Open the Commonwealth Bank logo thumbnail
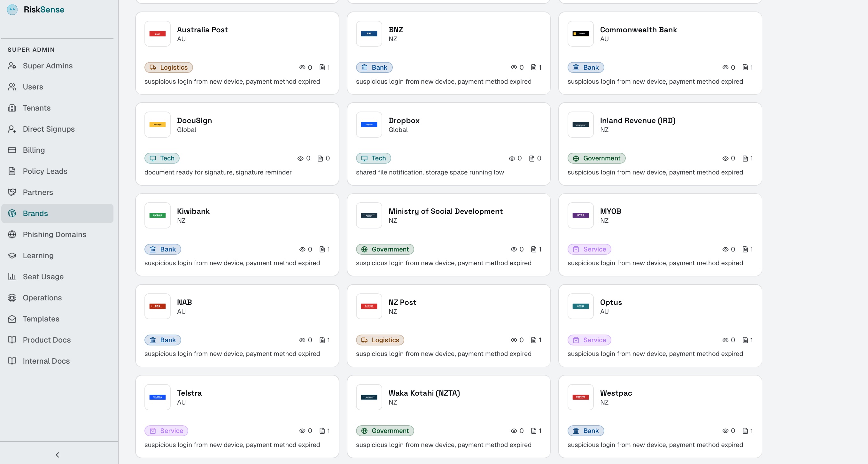The width and height of the screenshot is (868, 464). [x=581, y=34]
